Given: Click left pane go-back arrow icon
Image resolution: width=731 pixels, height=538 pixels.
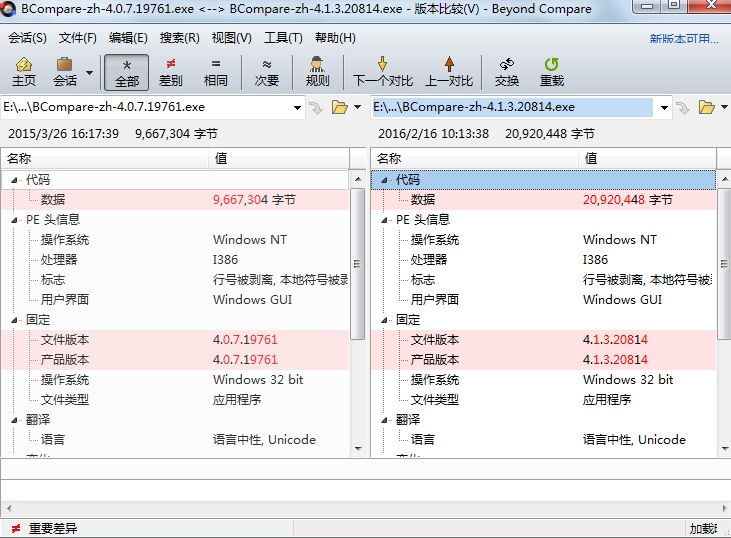Looking at the screenshot, I should pyautogui.click(x=316, y=108).
